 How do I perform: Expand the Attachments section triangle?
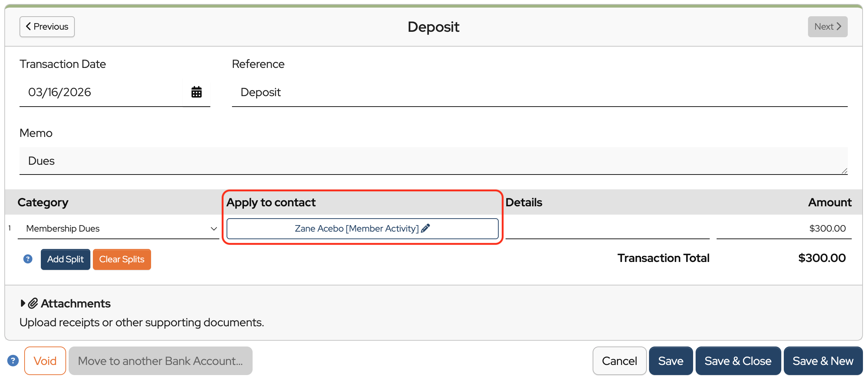[23, 303]
